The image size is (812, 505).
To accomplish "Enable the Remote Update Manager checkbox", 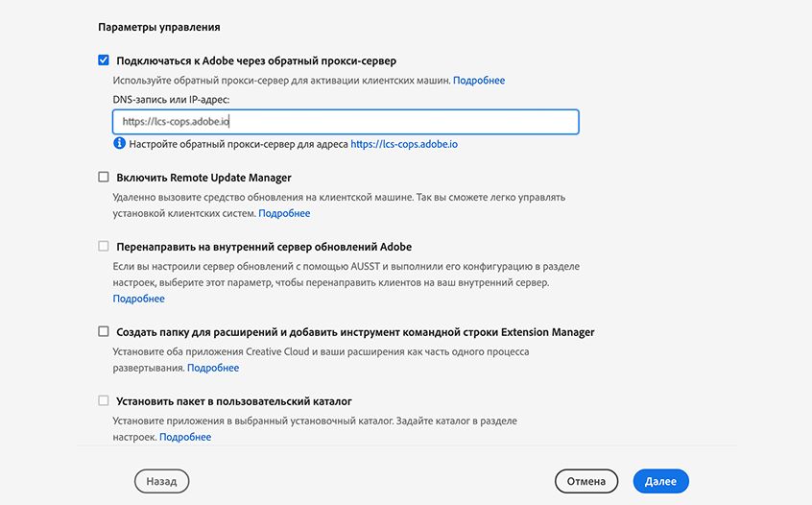I will [x=104, y=178].
